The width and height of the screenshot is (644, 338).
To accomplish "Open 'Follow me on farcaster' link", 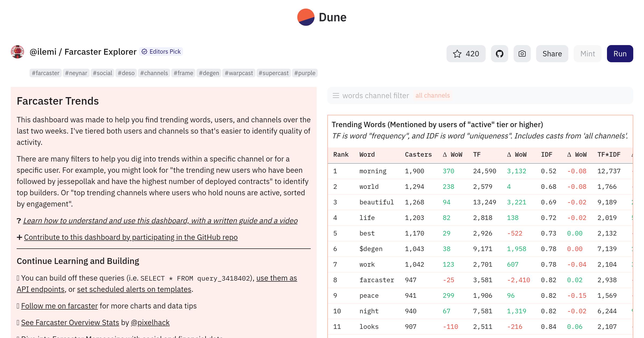I will 59,306.
